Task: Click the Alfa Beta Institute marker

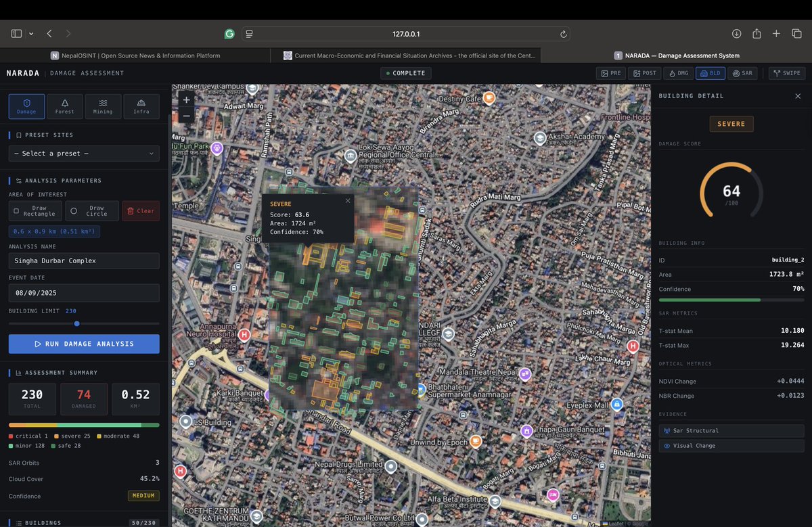Action: pyautogui.click(x=495, y=501)
